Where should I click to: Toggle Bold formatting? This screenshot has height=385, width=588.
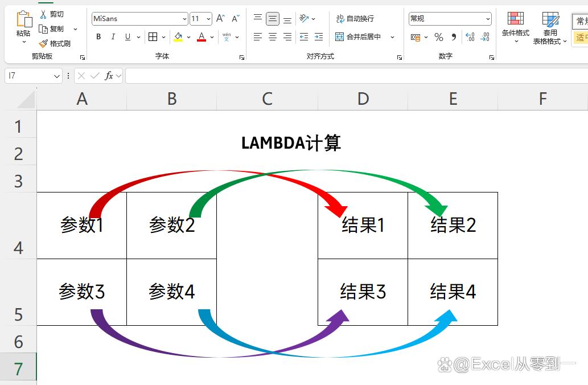98,37
